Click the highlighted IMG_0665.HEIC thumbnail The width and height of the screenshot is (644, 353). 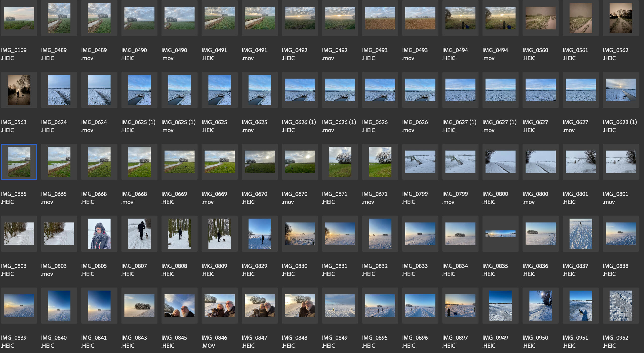[19, 162]
